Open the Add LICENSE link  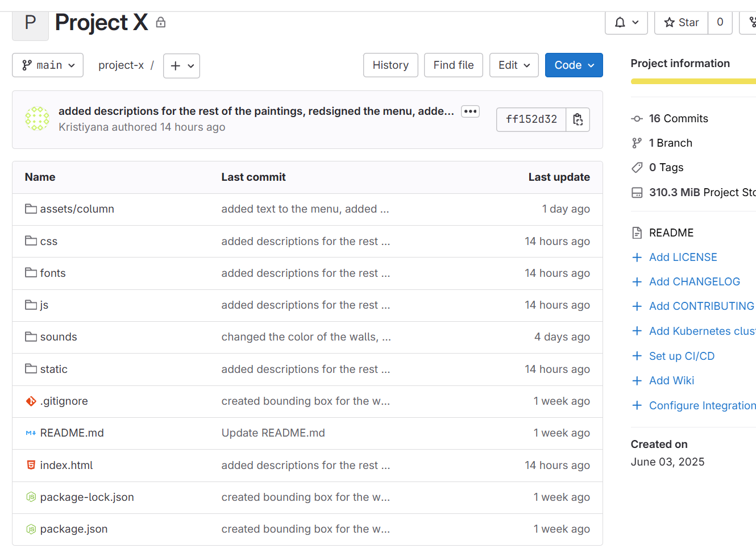683,257
